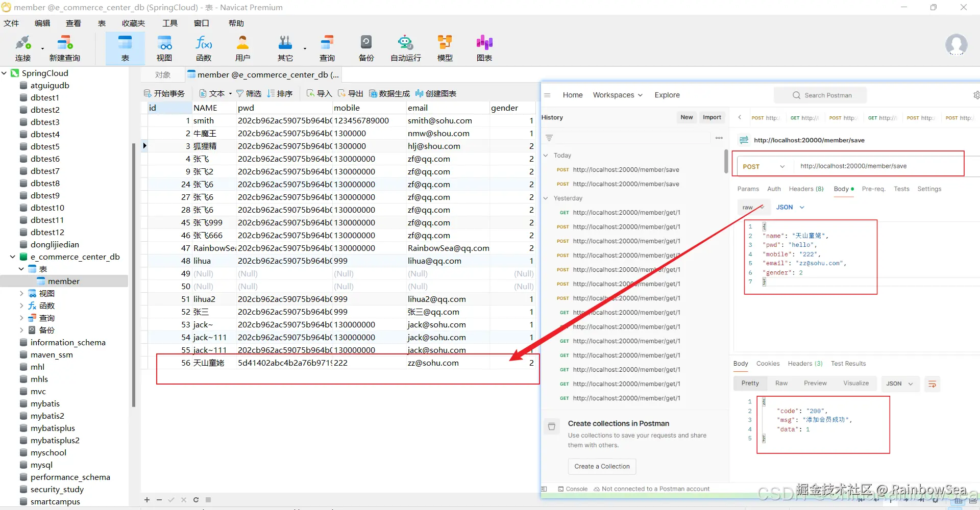Expand the 函数 (Functions) tree node

pos(21,305)
